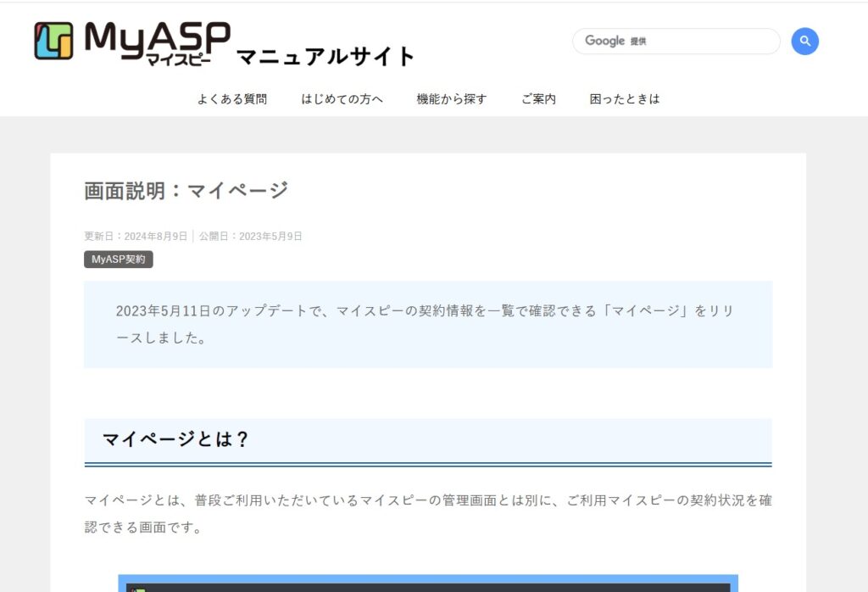Click the マイページとは？ heading
This screenshot has height=592, width=868.
tap(175, 439)
